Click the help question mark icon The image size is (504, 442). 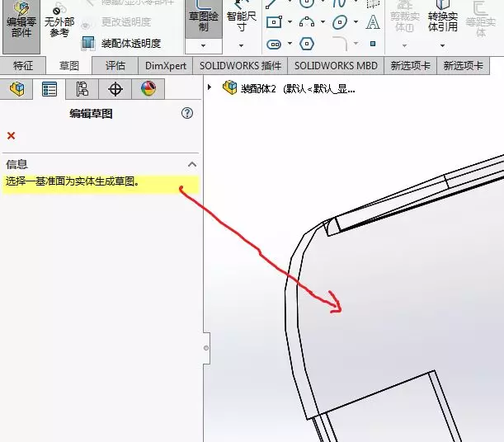[x=188, y=114]
